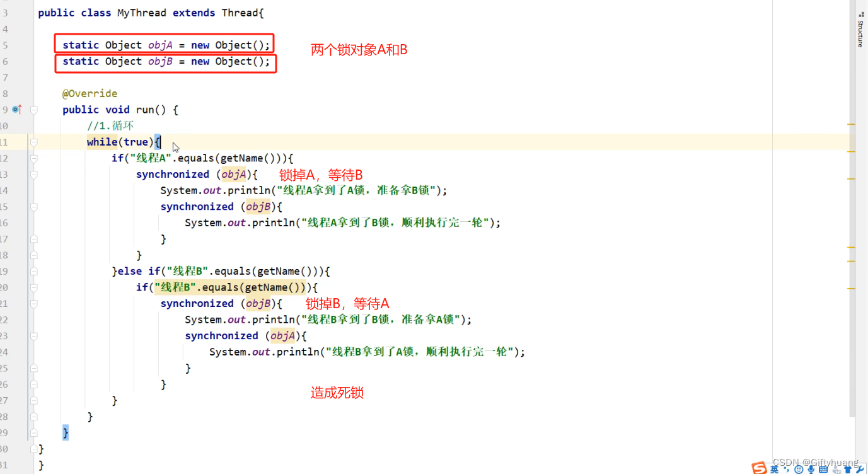Viewport: 868px width, 474px height.
Task: Click string "线程B拿到了B锁，准备拿A锁"
Action: coord(381,320)
